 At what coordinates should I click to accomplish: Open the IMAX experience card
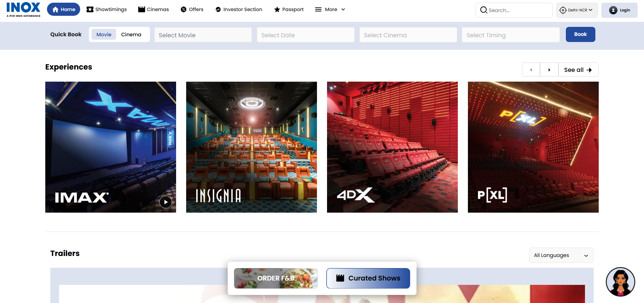click(111, 147)
